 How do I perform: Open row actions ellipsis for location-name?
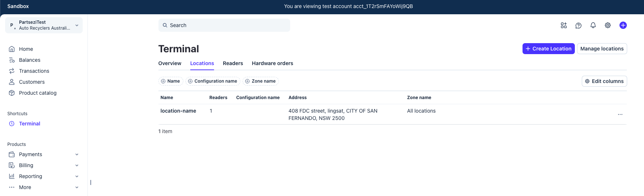pyautogui.click(x=620, y=114)
